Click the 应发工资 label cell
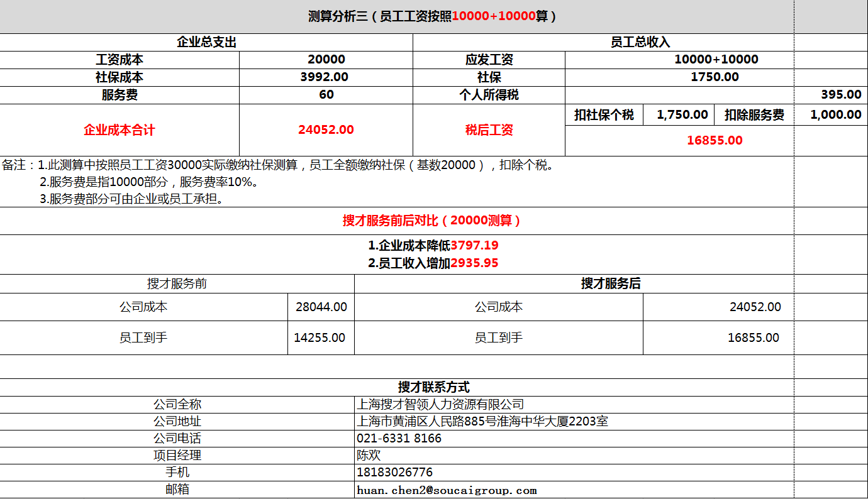 pyautogui.click(x=489, y=60)
